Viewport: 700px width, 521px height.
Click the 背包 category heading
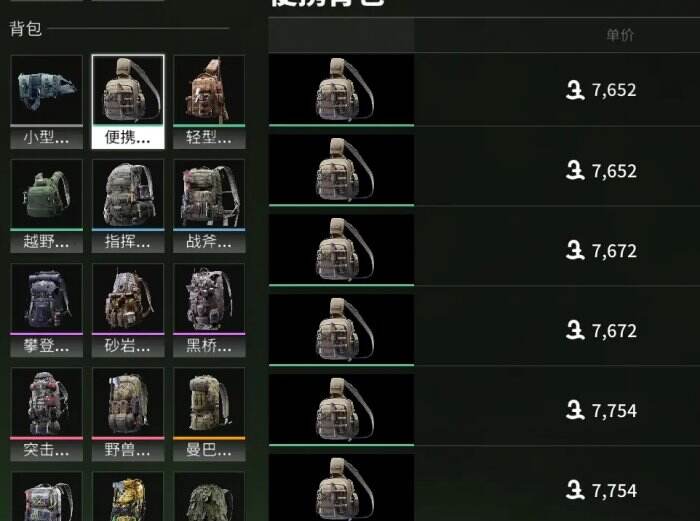pyautogui.click(x=25, y=29)
